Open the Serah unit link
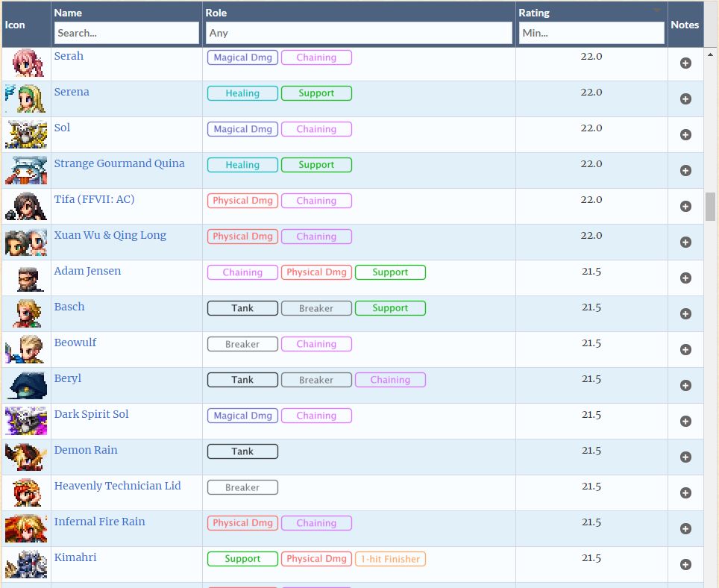This screenshot has width=719, height=588. 69,56
